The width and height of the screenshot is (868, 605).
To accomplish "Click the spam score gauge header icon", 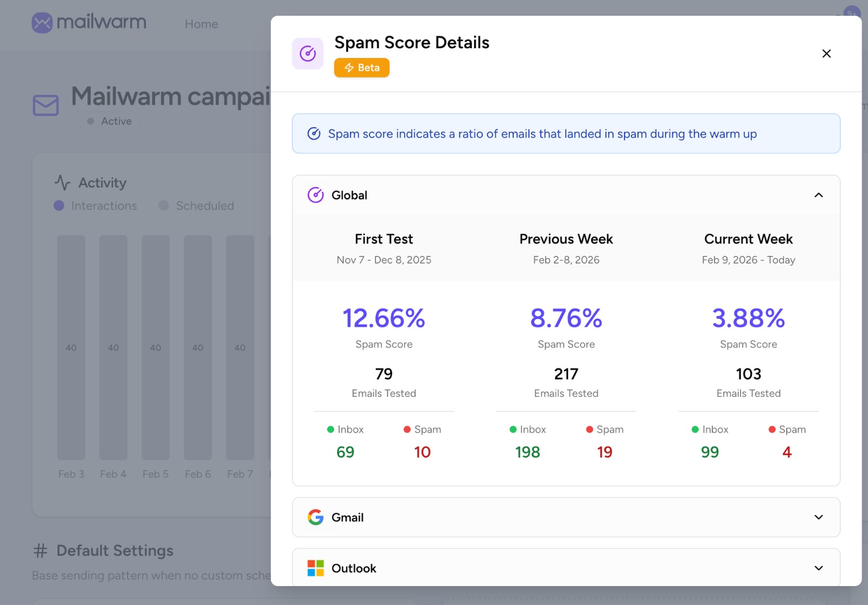I will pyautogui.click(x=308, y=54).
